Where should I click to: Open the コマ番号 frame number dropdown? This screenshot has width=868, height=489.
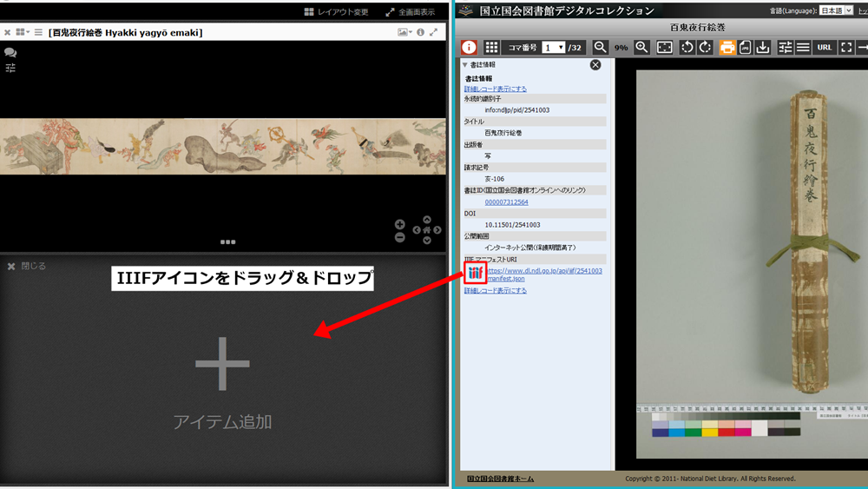click(553, 48)
